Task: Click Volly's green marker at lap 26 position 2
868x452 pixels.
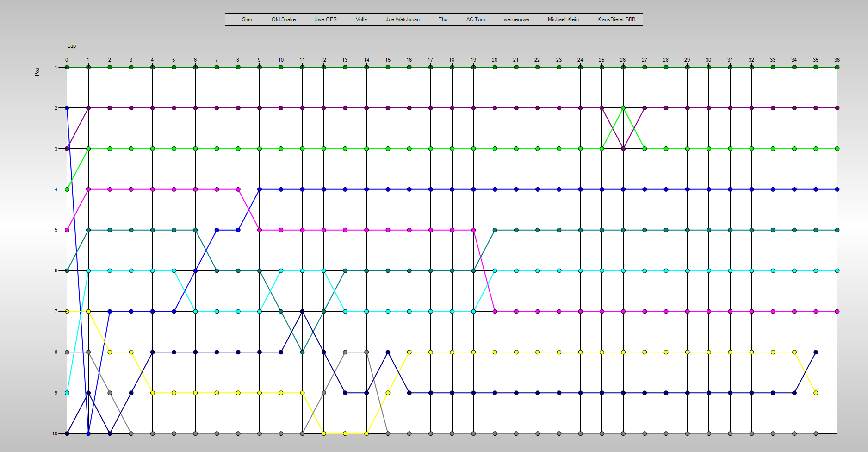Action: pos(623,108)
